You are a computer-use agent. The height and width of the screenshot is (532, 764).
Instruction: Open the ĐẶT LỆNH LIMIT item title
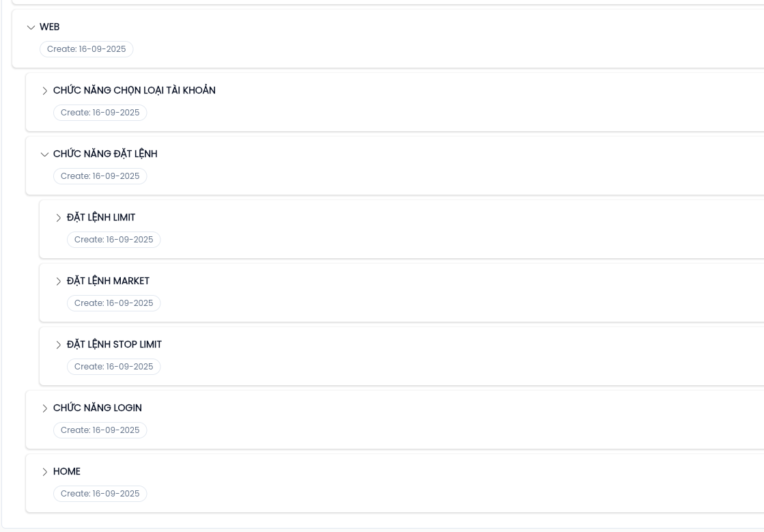101,217
